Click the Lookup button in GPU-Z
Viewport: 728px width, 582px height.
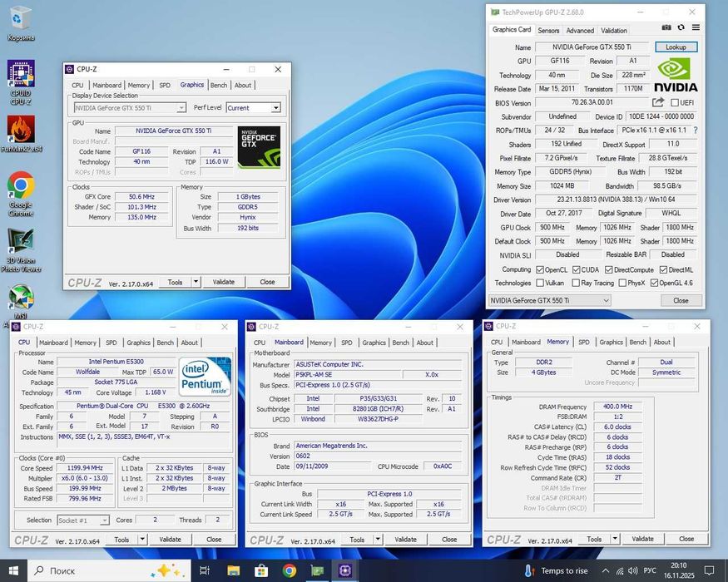[676, 47]
